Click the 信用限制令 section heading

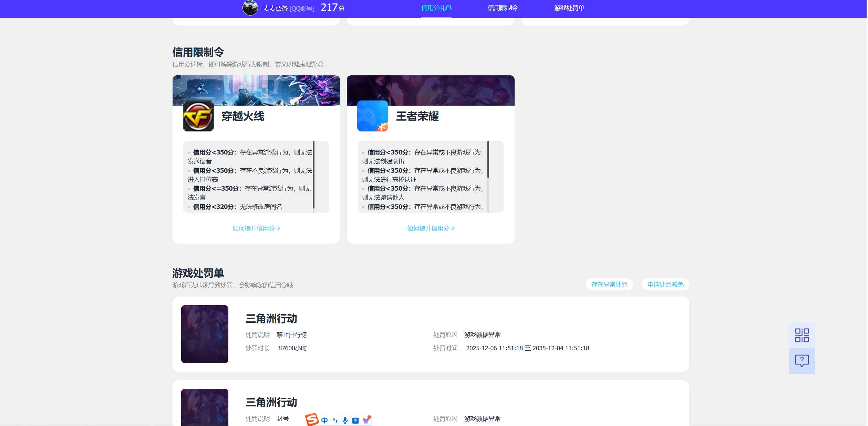[198, 52]
